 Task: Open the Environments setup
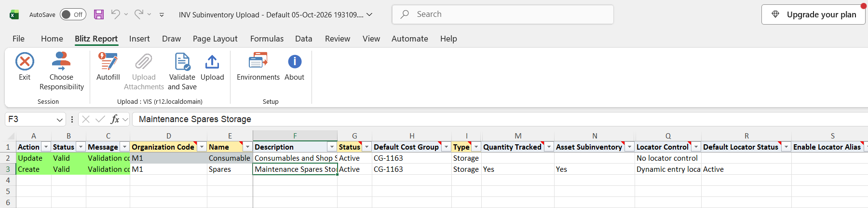click(258, 67)
